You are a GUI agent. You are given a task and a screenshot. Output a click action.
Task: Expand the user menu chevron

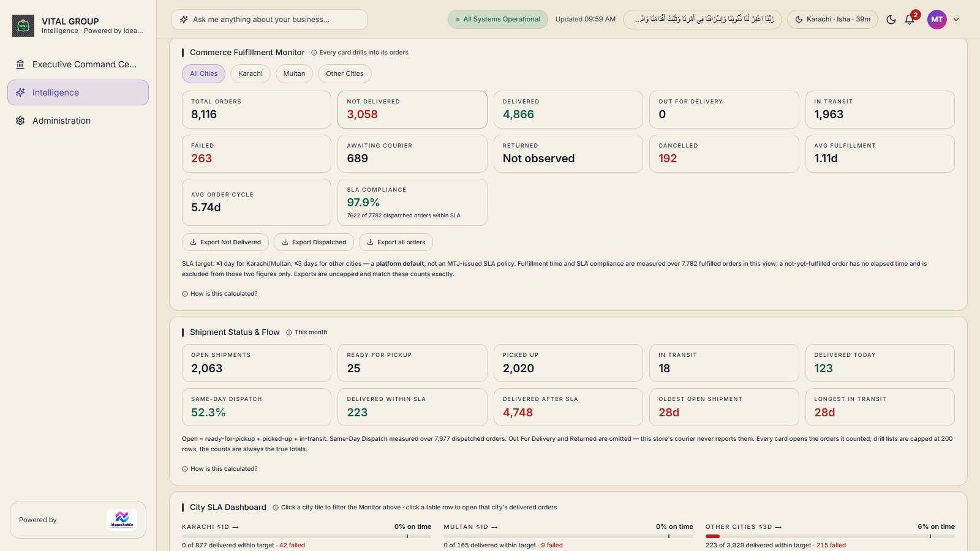tap(956, 20)
